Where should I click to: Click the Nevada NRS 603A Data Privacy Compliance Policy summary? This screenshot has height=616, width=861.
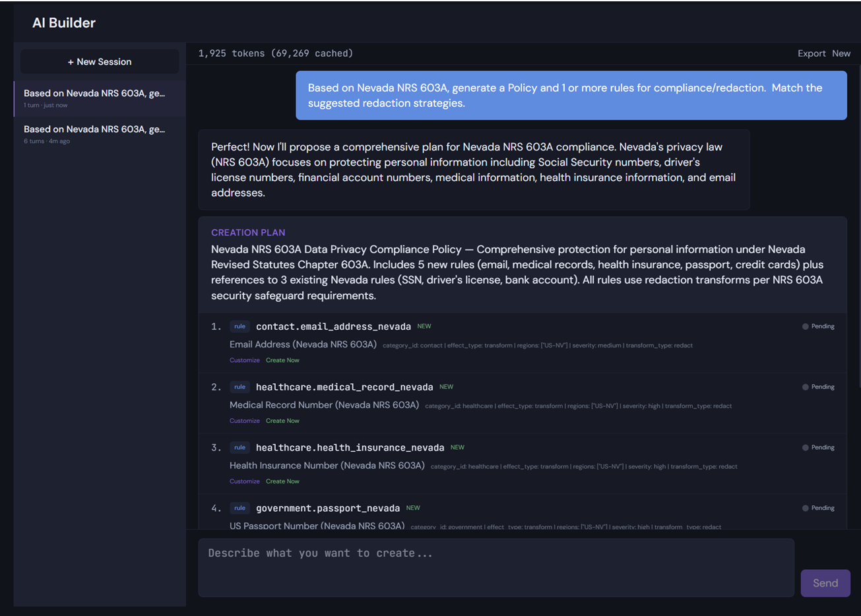tap(518, 272)
